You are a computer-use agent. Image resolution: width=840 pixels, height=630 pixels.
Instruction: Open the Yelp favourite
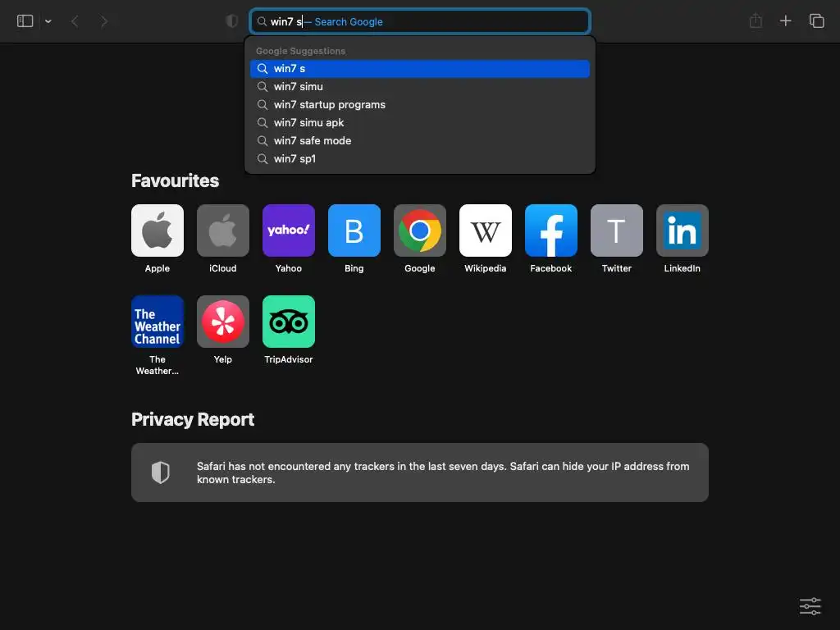[x=223, y=322]
